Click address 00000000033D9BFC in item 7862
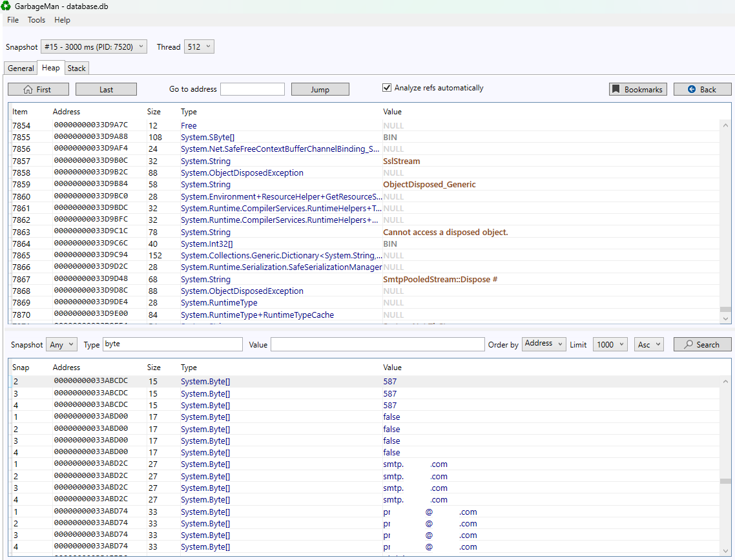735x560 pixels. (x=91, y=220)
